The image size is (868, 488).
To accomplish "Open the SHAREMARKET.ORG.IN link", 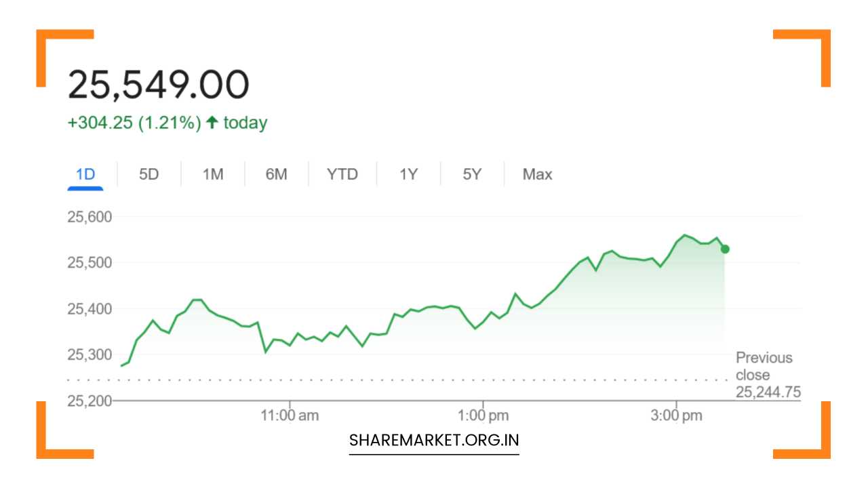I will 433,440.
